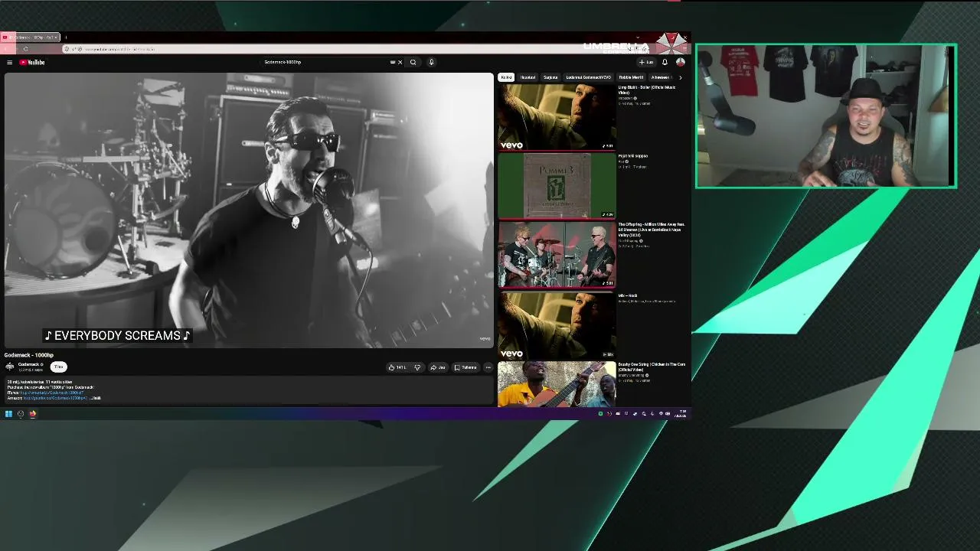Select the Kaikki filter chip
The height and width of the screenshot is (551, 980).
tap(506, 77)
